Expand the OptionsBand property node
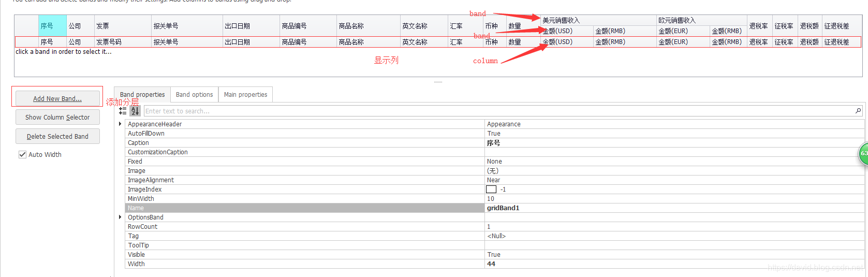 click(120, 217)
